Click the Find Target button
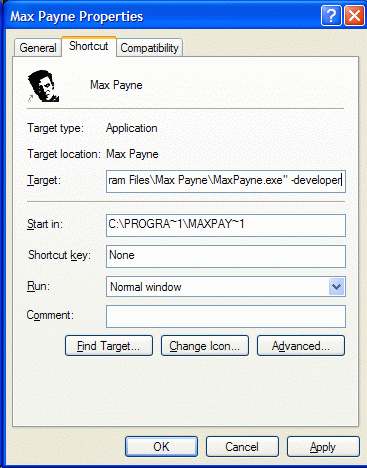 [109, 346]
